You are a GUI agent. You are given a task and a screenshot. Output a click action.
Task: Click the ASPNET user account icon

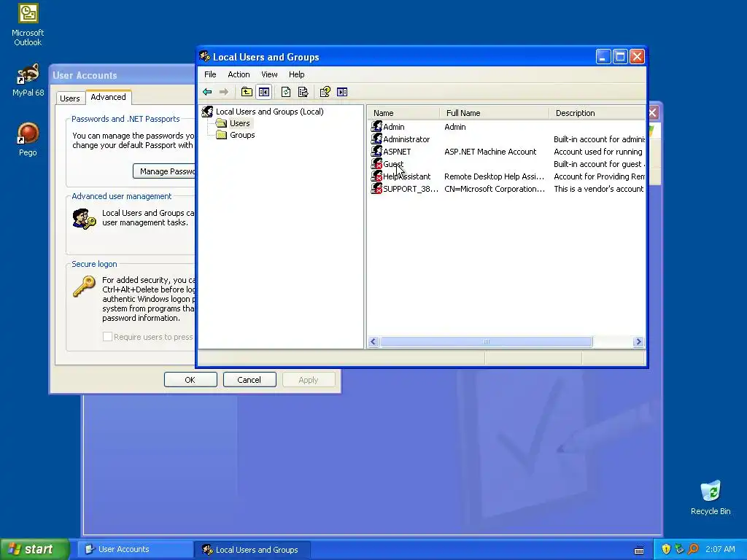tap(376, 151)
